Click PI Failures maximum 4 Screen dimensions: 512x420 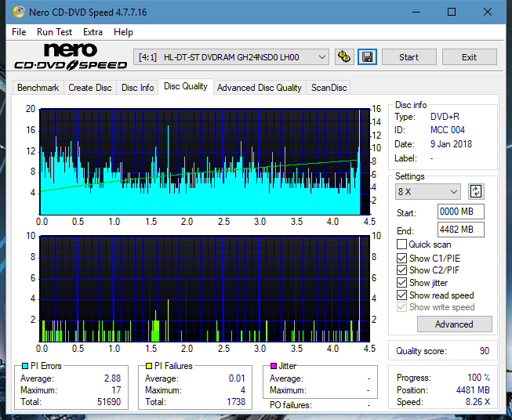click(x=243, y=390)
